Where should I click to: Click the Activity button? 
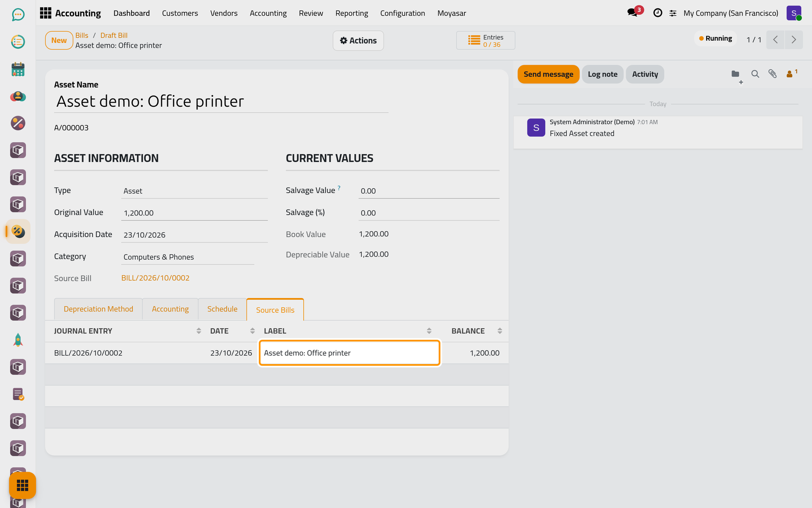coord(645,74)
